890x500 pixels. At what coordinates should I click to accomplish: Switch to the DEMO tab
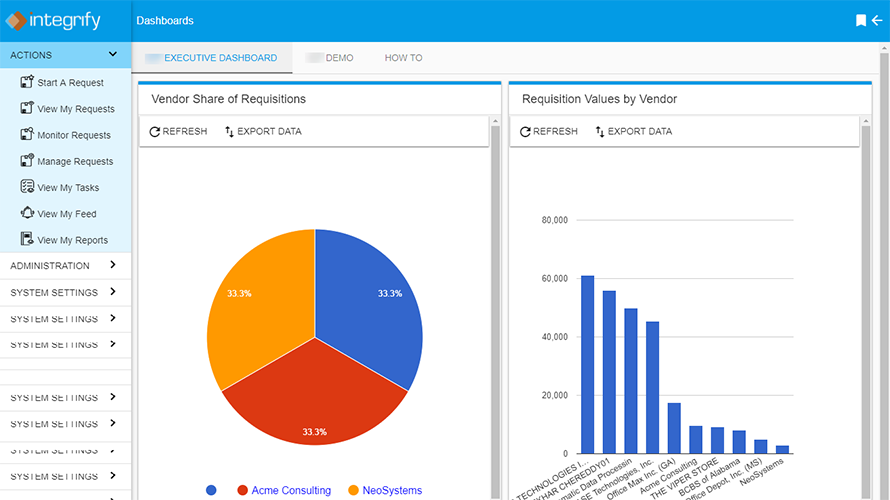(330, 58)
